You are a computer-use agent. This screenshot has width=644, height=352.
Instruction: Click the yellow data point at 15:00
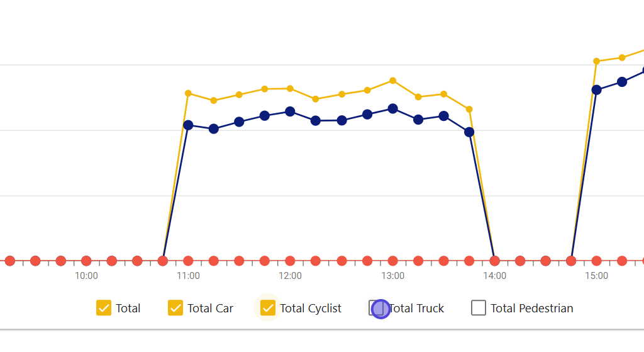click(596, 61)
